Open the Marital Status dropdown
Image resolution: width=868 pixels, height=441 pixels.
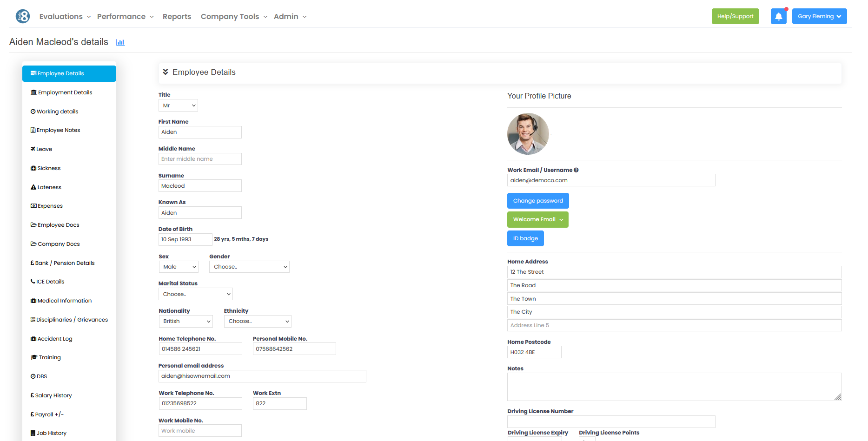click(x=195, y=294)
